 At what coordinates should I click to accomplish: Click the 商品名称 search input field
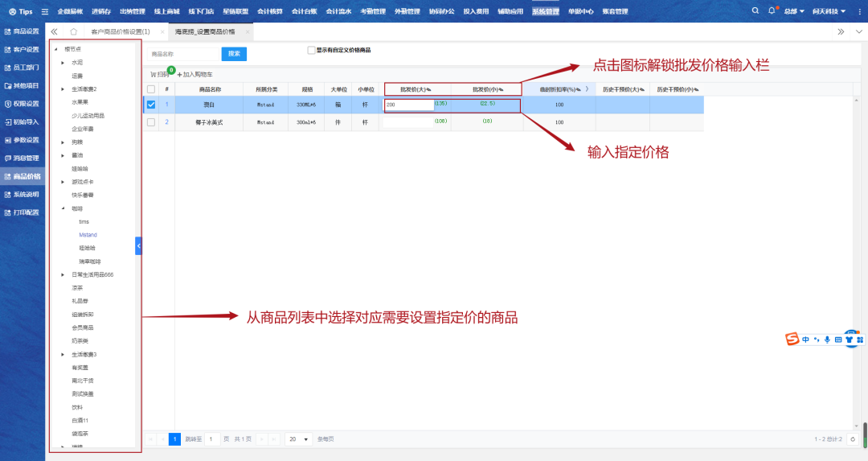(183, 54)
